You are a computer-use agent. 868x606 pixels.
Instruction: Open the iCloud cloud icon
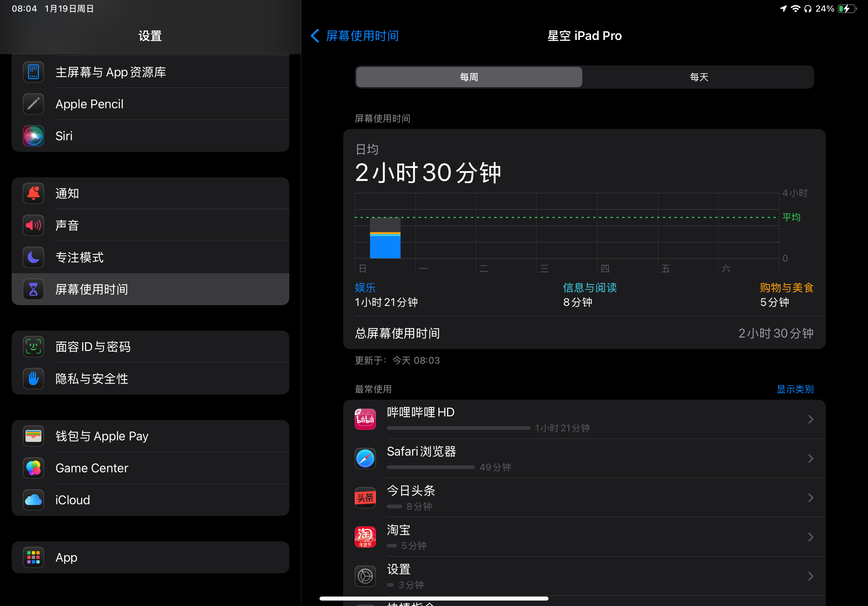pos(33,500)
